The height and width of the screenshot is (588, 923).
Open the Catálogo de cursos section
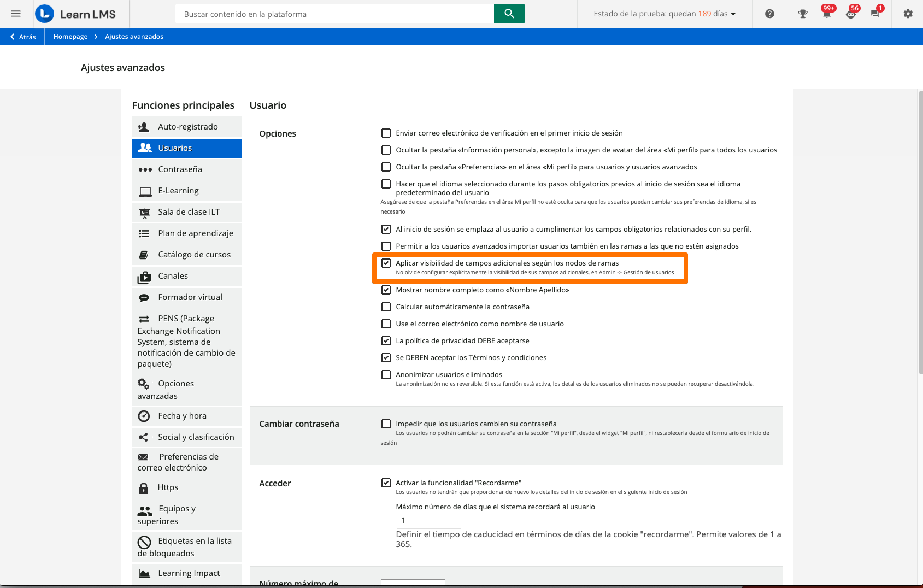tap(187, 255)
